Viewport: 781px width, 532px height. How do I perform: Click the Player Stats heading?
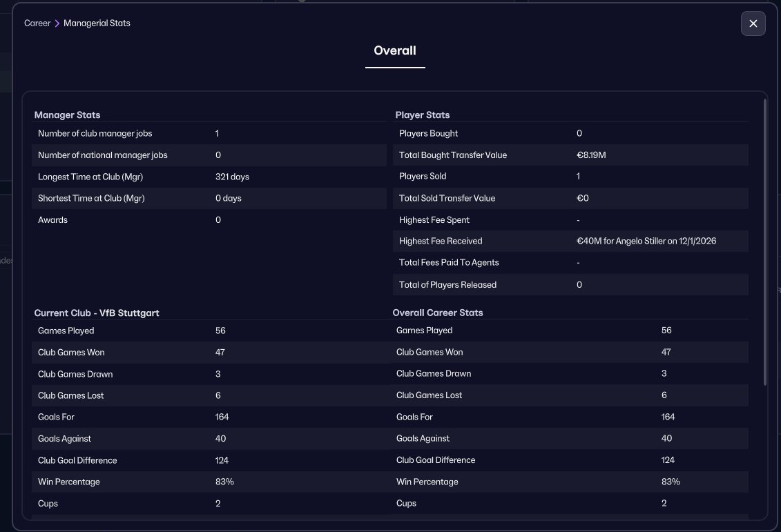coord(423,115)
